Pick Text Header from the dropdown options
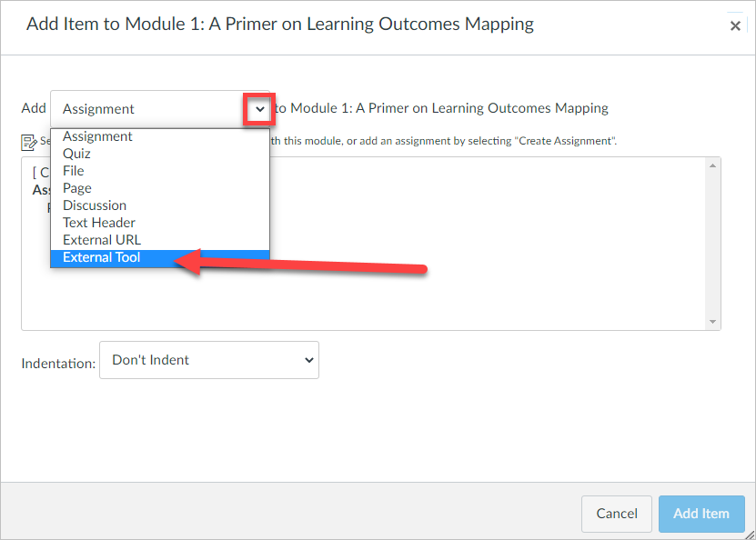 (160, 223)
